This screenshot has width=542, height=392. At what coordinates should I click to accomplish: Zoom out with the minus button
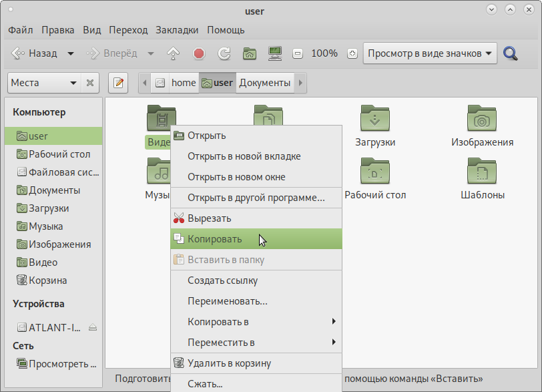(x=298, y=53)
